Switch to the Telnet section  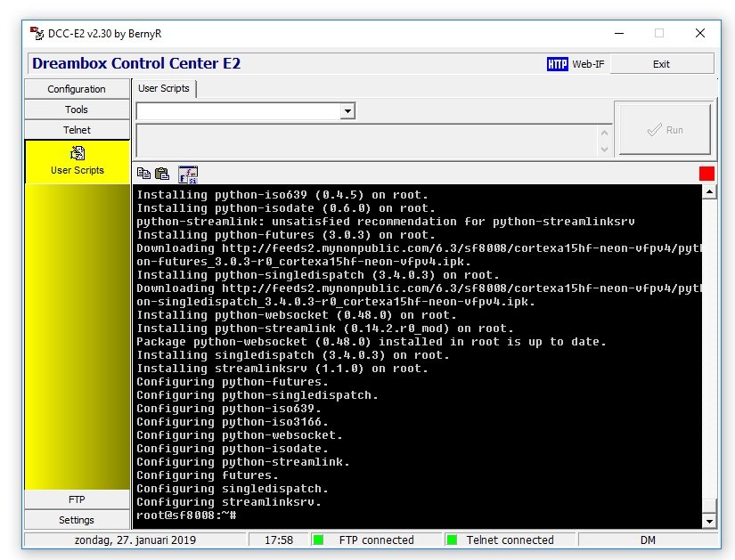[77, 130]
